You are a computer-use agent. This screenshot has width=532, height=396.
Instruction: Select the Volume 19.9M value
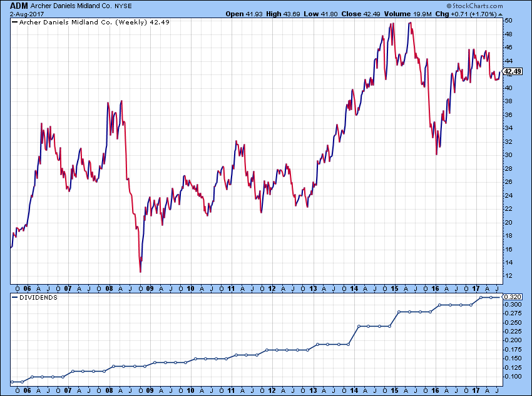[408, 14]
